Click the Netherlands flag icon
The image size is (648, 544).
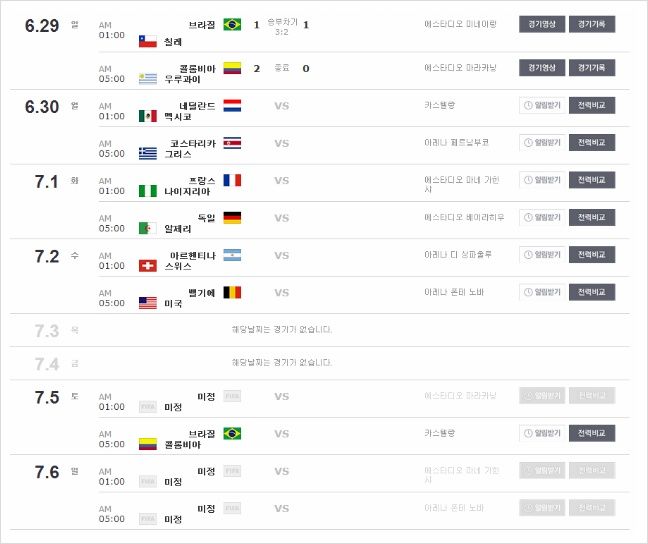[232, 105]
